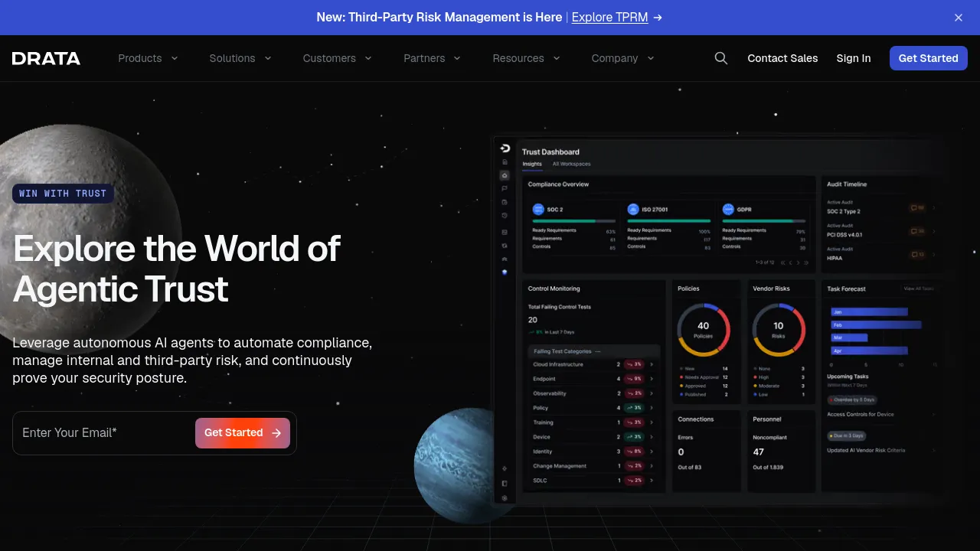Click the "Overdue by 5 Days" tag
Image resolution: width=980 pixels, height=551 pixels.
[x=852, y=400]
